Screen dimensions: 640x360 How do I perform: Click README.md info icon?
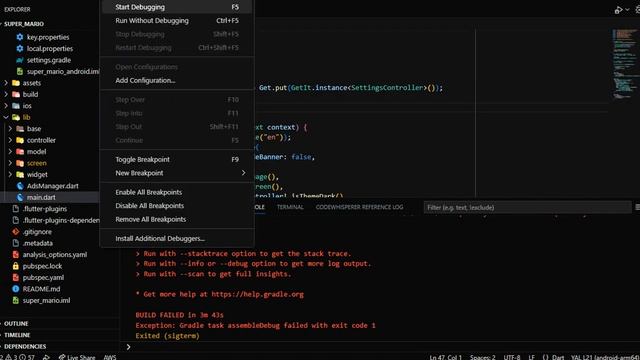point(16,289)
